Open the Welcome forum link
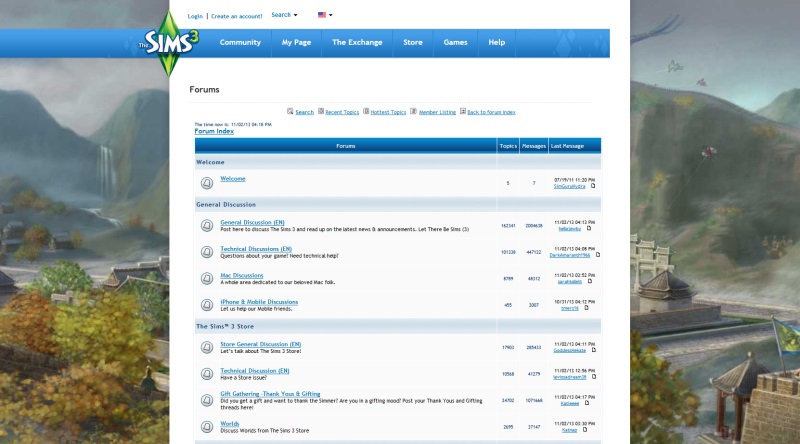Screen dimensions: 800x444 233,179
